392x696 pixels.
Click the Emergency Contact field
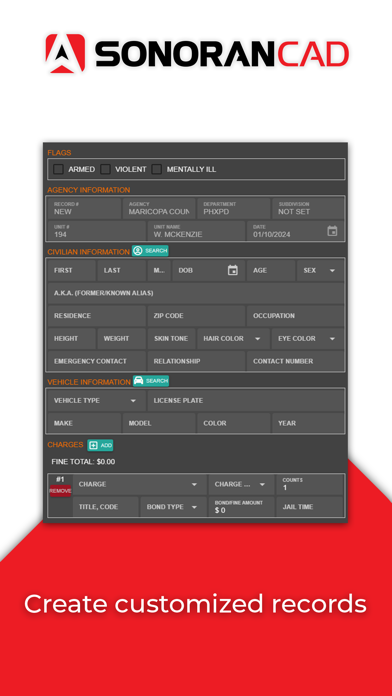pos(97,361)
